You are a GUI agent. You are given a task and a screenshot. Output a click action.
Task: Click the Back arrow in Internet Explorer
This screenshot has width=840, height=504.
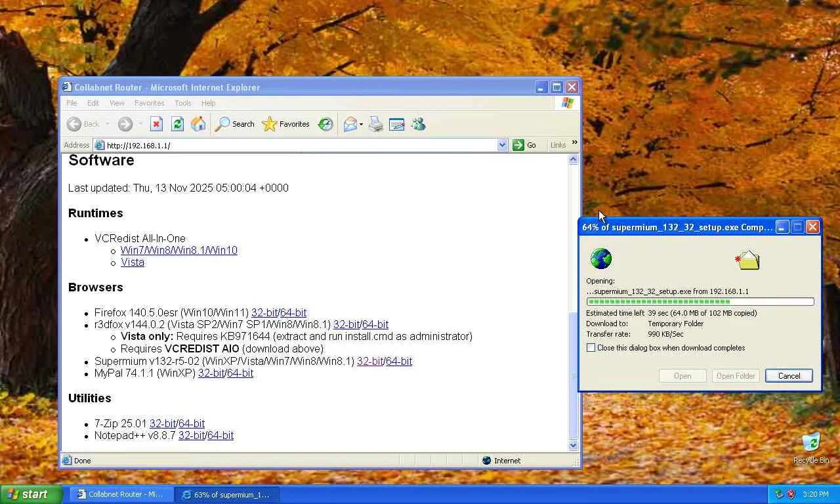point(74,124)
